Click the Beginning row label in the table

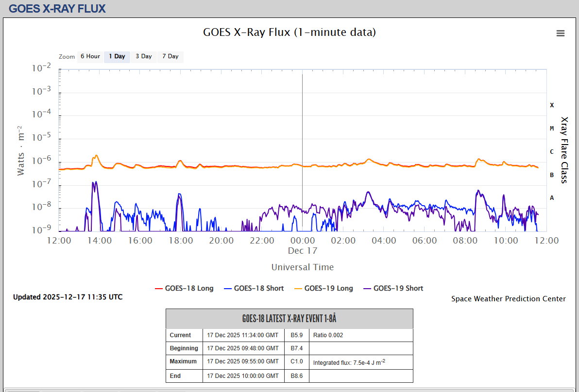[x=184, y=348]
